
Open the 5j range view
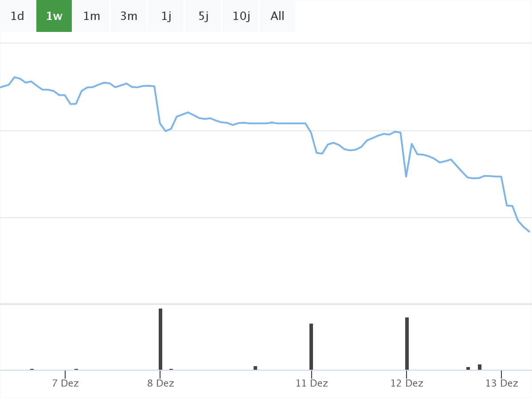[x=203, y=16]
